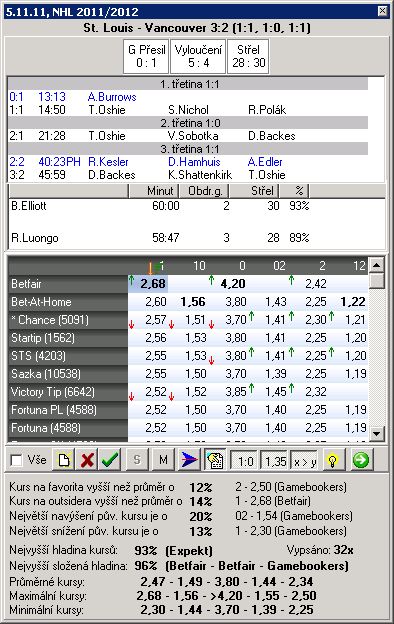Click the odds table scroll-up arrow
This screenshot has width=394, height=624.
(376, 264)
